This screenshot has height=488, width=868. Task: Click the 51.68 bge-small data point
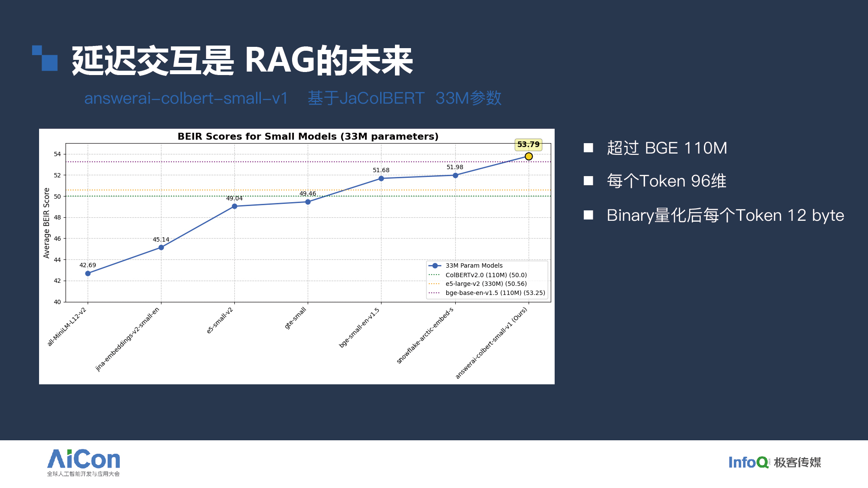pos(381,178)
